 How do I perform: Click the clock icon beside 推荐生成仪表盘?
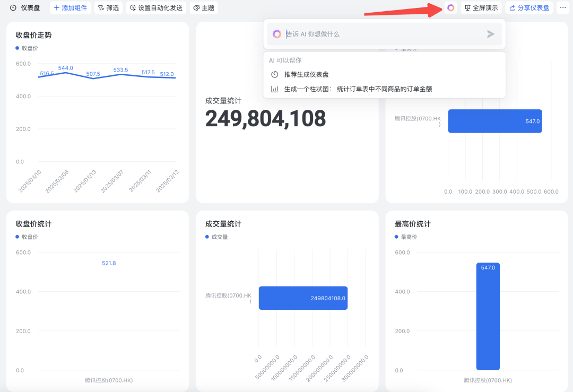pyautogui.click(x=274, y=74)
